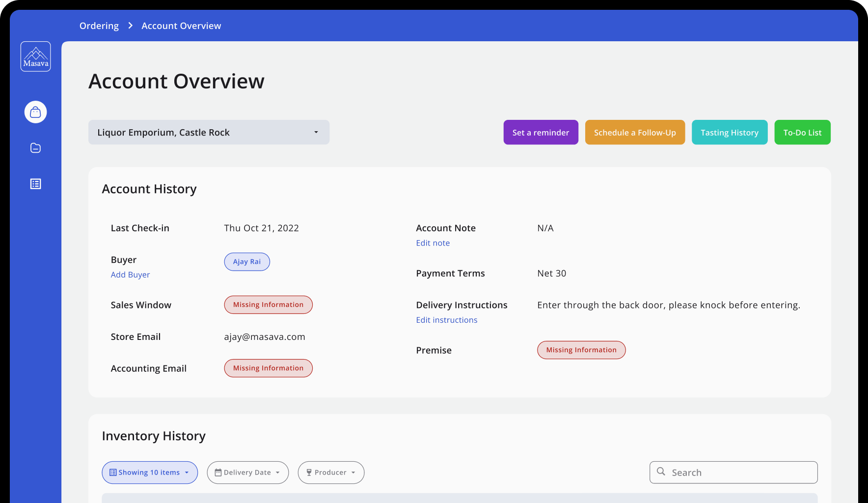Click the Add Buyer link
Image resolution: width=868 pixels, height=503 pixels.
point(130,275)
